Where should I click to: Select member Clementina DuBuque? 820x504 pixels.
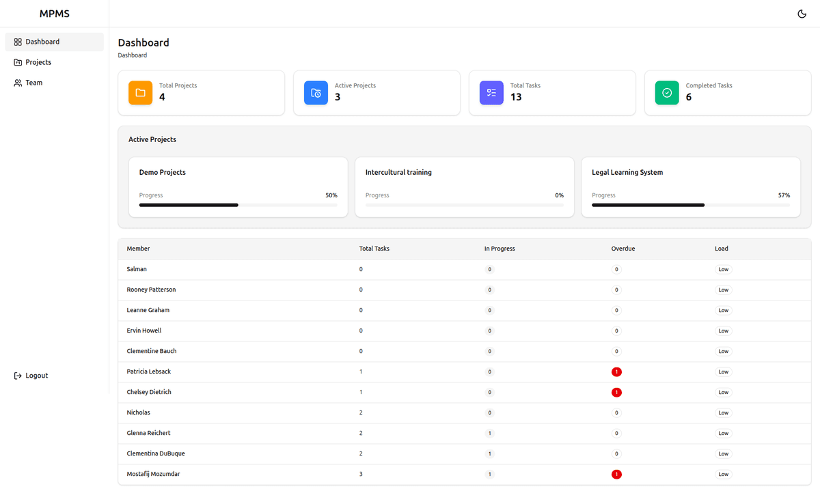coord(156,453)
